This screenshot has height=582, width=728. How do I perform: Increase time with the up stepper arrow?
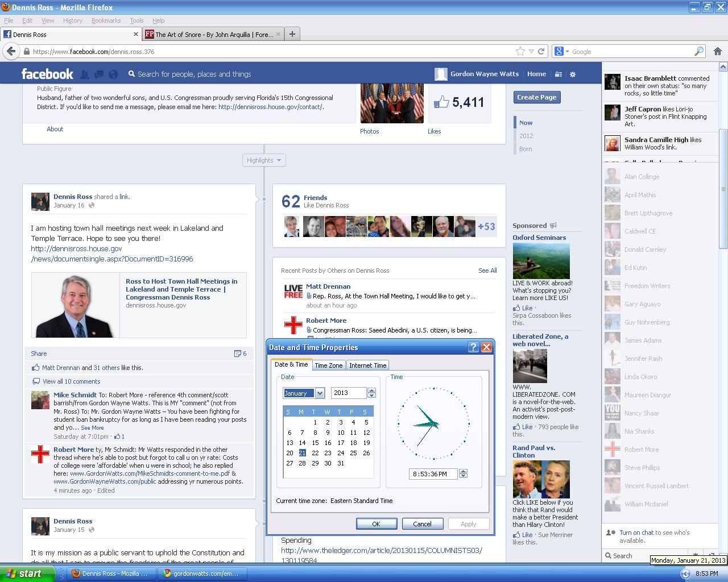[463, 471]
